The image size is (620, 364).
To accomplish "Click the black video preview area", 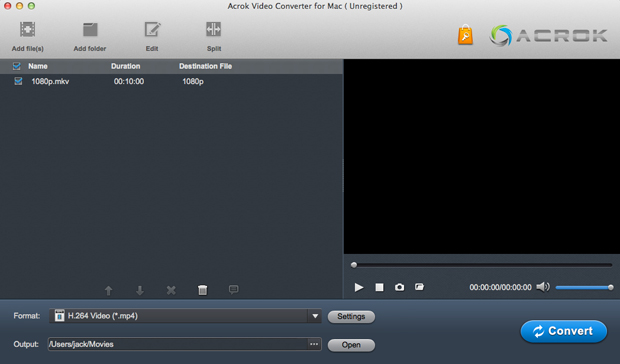I will [x=482, y=157].
